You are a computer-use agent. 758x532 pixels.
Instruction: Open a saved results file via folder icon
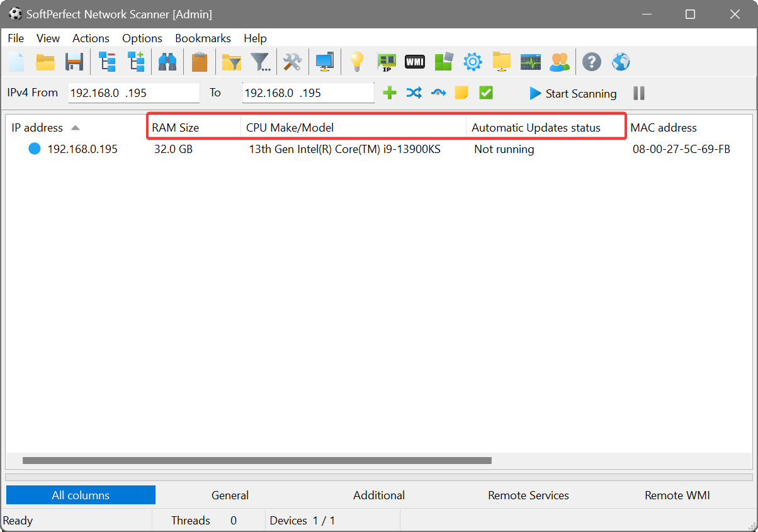pyautogui.click(x=45, y=62)
